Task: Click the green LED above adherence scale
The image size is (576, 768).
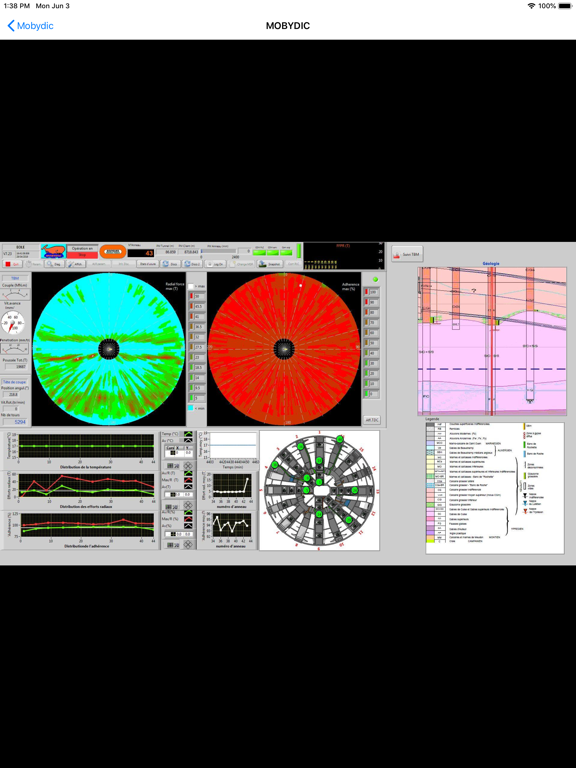Action: (376, 279)
